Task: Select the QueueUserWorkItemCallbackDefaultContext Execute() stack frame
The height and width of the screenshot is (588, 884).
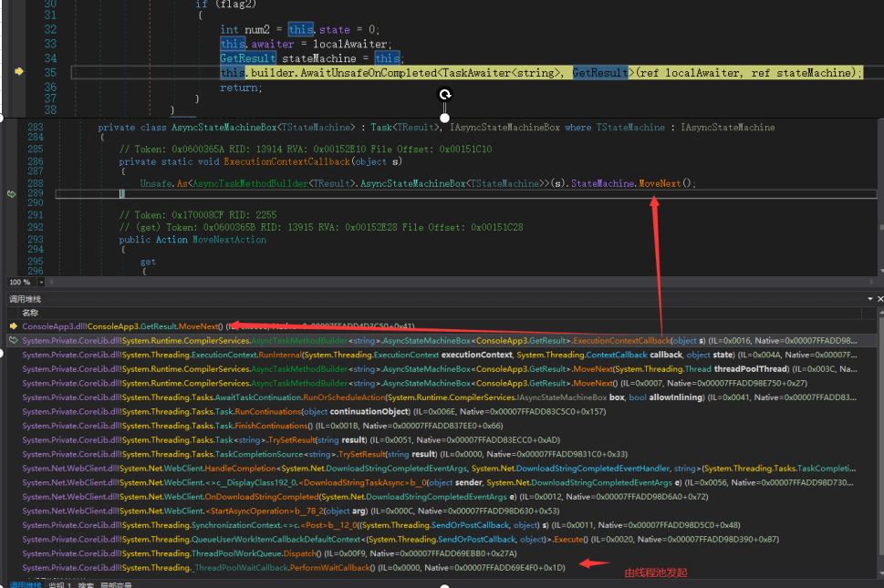Action: click(440, 539)
